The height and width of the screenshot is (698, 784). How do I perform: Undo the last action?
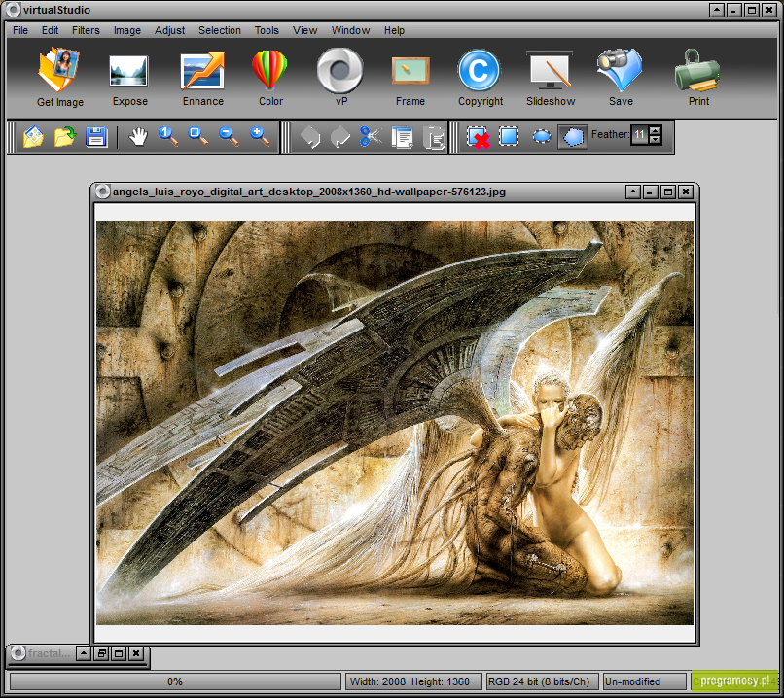[x=310, y=137]
